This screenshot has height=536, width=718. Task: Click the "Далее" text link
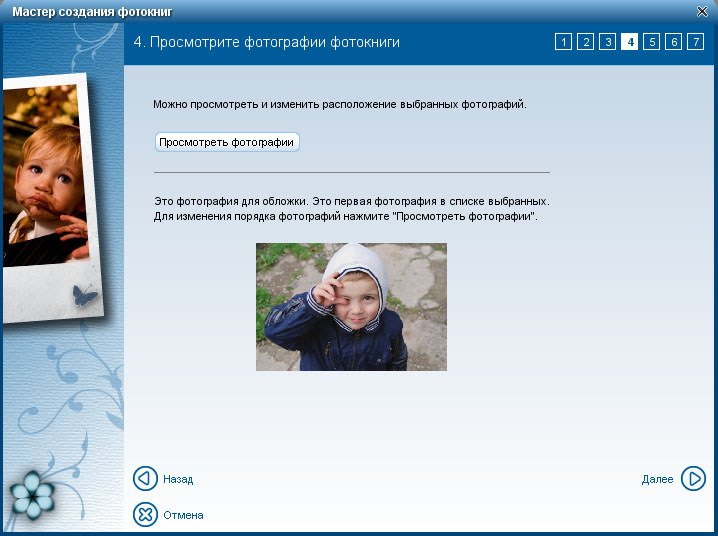click(657, 480)
